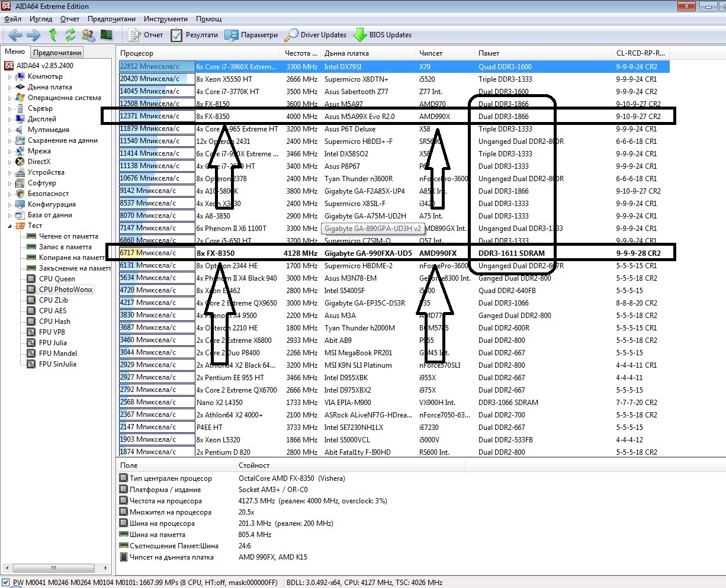Open the FPU VP8 benchmark
This screenshot has width=726, height=588.
pos(52,332)
